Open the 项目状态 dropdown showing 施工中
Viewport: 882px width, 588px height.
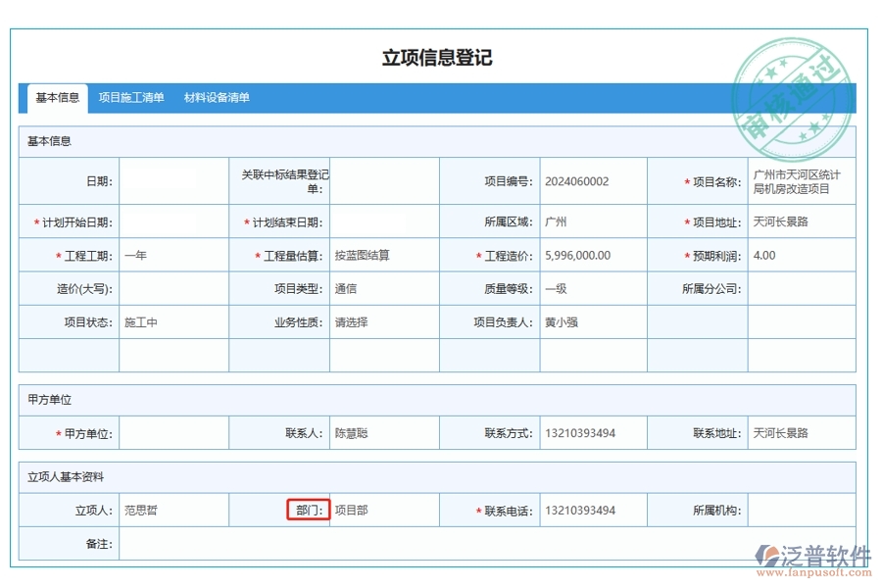coord(174,321)
